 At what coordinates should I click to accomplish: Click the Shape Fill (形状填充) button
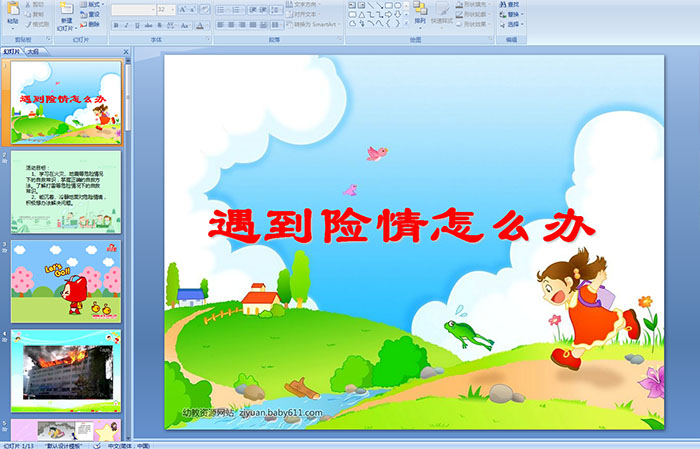[473, 4]
